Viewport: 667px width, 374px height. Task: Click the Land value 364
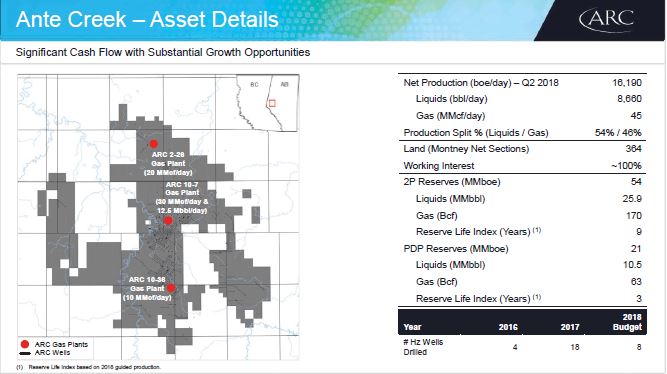[634, 149]
